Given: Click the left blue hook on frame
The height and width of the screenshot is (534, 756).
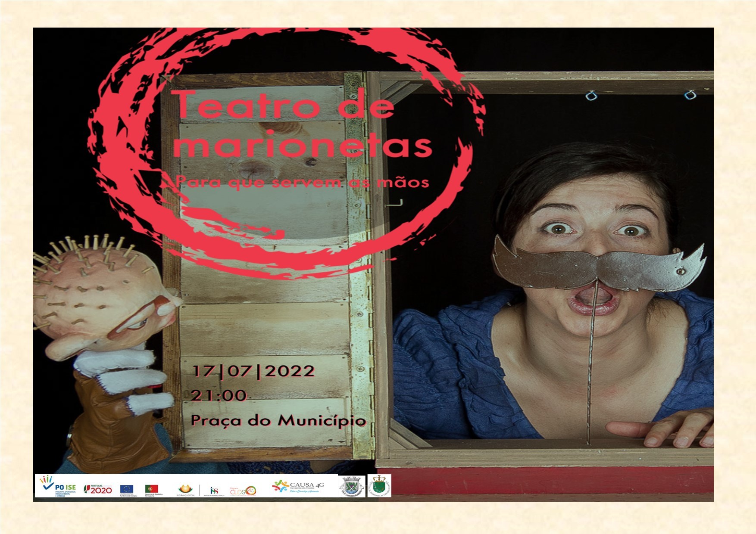Looking at the screenshot, I should point(590,95).
